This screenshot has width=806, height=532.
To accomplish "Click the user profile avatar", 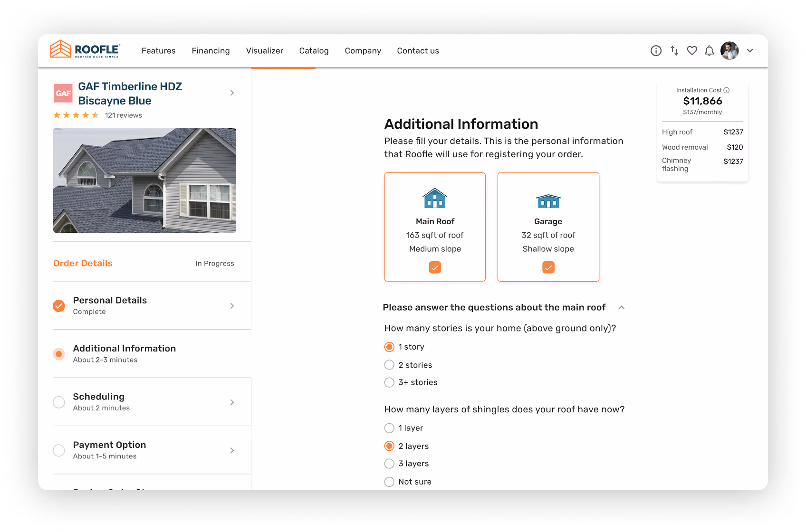I will click(729, 51).
